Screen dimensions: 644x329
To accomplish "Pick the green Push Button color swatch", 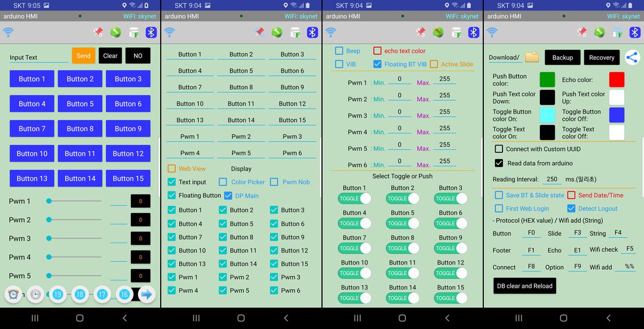I will coord(547,79).
